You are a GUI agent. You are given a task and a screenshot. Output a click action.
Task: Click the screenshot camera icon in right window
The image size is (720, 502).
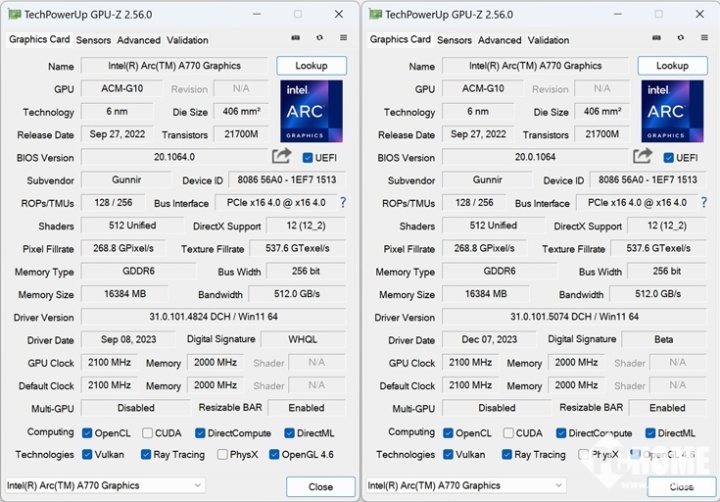click(x=657, y=38)
